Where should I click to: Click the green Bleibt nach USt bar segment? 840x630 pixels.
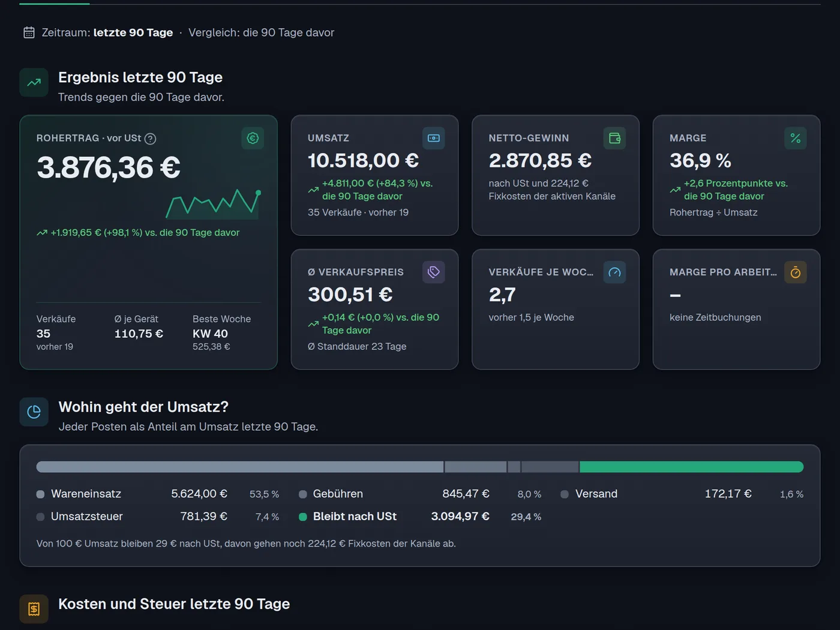tap(691, 467)
